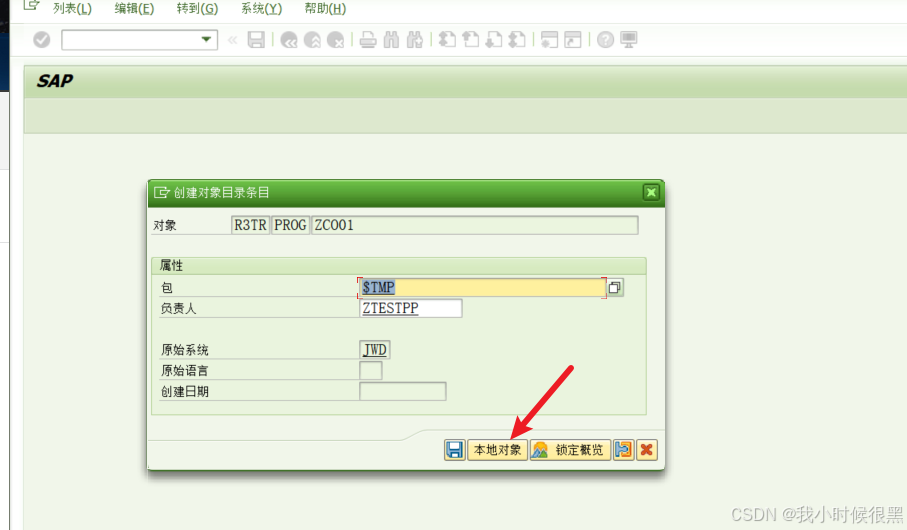Viewport: 907px width, 530px height.
Task: Open the 转到(G) menu
Action: click(197, 8)
